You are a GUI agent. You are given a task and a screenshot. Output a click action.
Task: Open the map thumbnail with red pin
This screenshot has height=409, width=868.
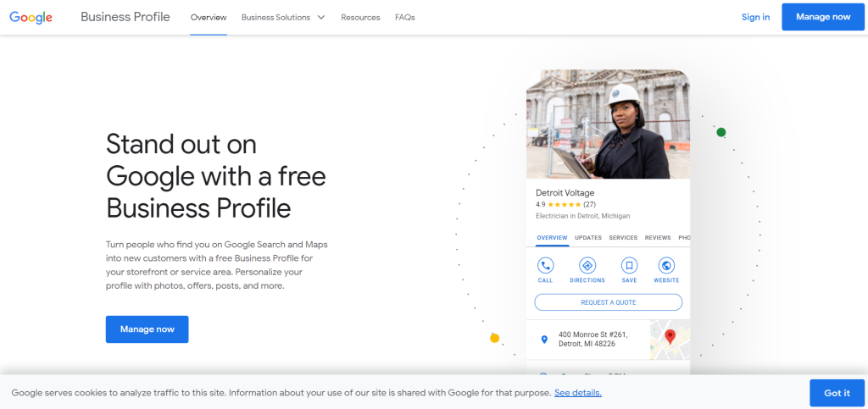pos(670,340)
